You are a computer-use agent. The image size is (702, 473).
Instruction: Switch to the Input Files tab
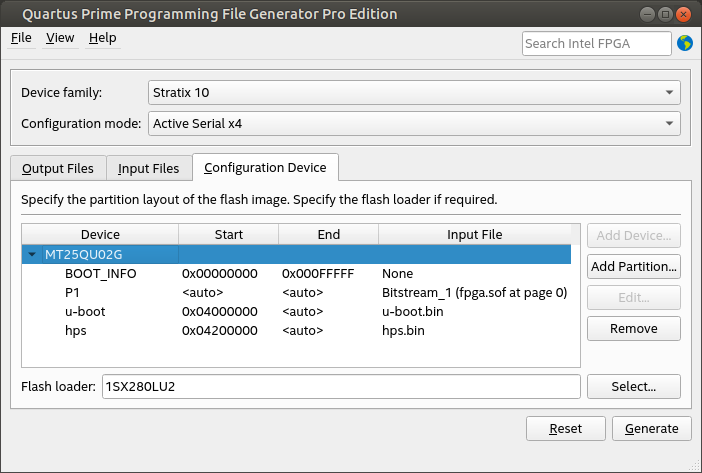[148, 169]
